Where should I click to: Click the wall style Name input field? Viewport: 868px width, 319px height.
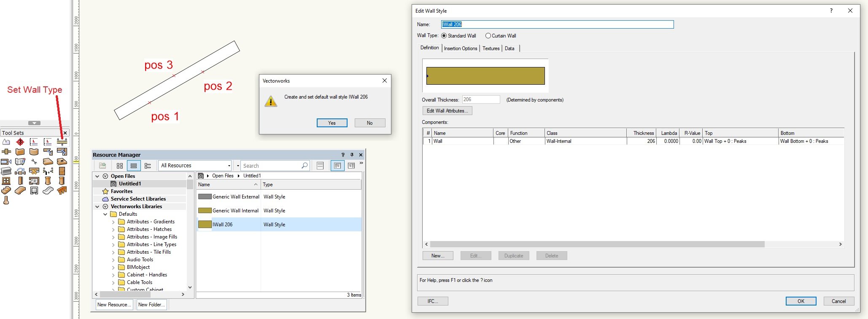coord(557,24)
